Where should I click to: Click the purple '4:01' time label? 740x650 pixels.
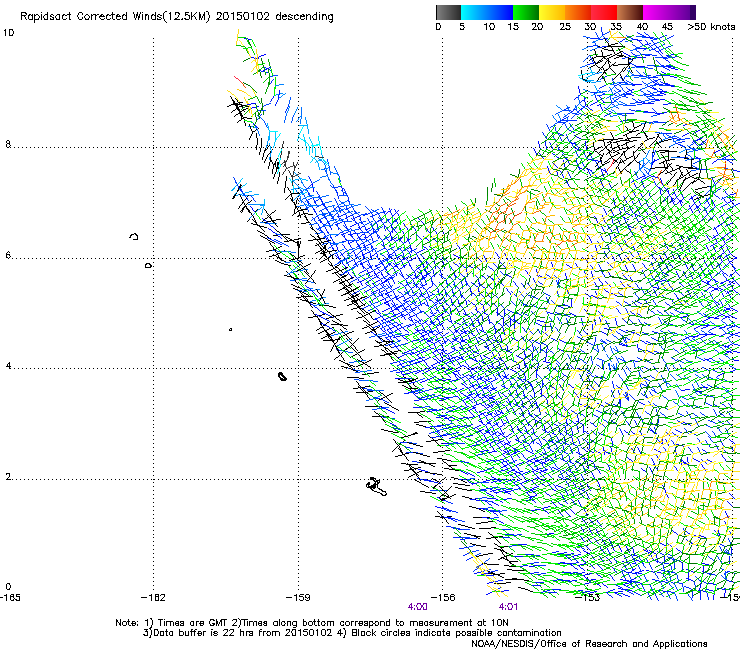click(508, 607)
